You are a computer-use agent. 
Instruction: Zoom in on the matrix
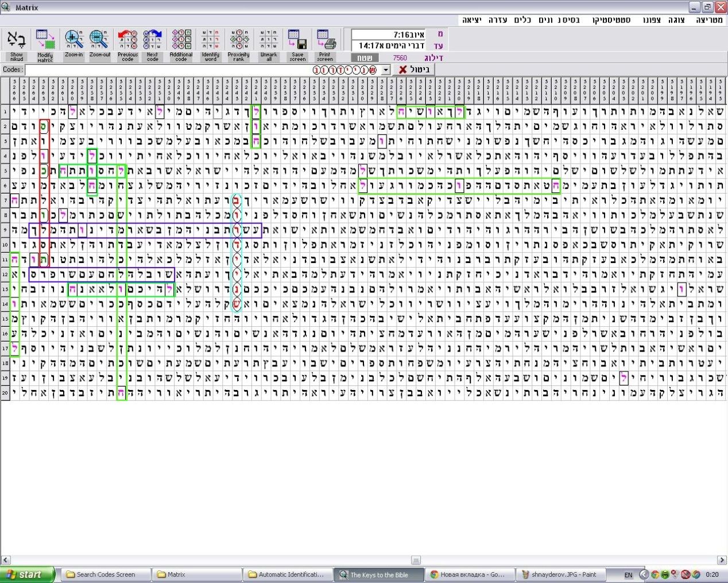[x=73, y=40]
